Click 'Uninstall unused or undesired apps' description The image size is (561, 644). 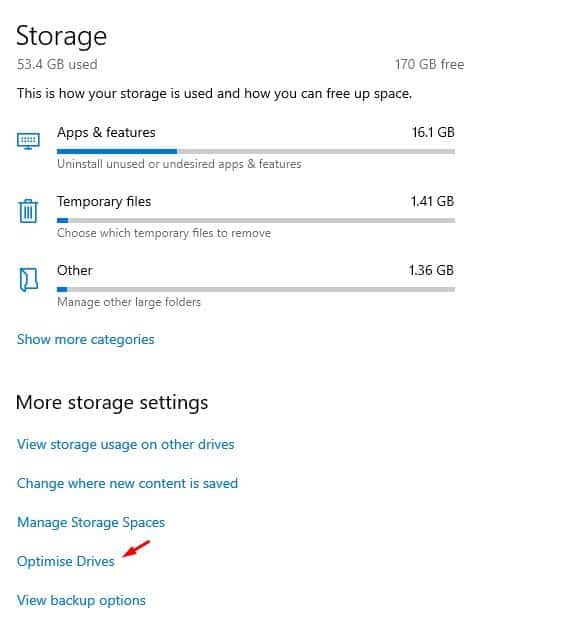pyautogui.click(x=179, y=164)
